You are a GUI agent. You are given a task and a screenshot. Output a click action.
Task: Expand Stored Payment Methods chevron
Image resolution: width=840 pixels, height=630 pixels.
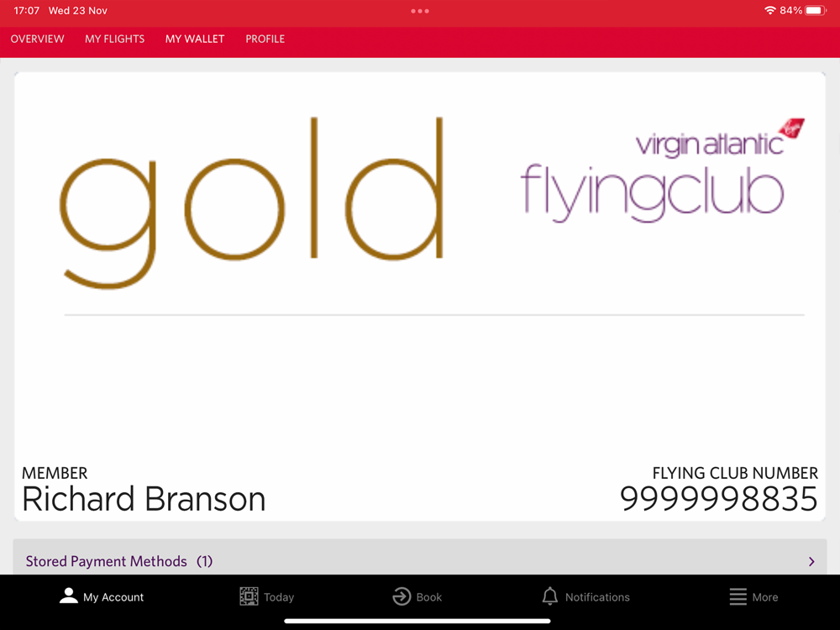pos(811,561)
